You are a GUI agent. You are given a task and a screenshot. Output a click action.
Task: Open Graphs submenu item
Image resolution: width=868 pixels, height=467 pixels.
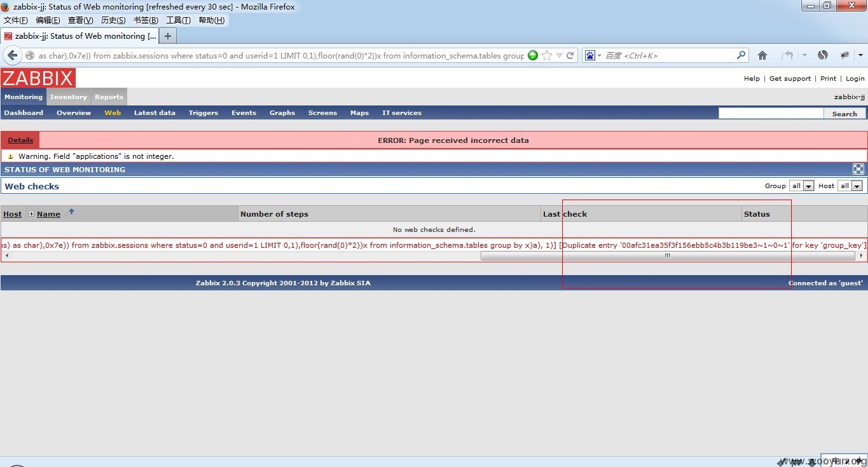coord(282,113)
